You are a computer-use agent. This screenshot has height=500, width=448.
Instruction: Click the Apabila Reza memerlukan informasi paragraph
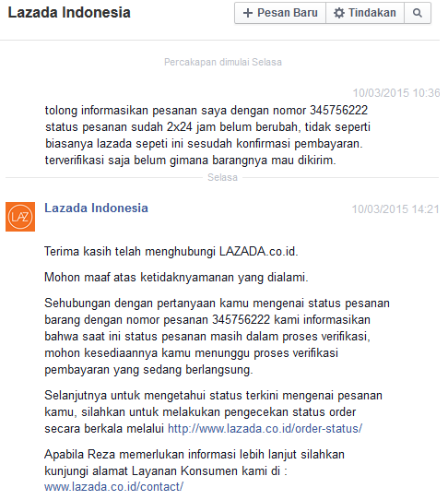[195, 470]
